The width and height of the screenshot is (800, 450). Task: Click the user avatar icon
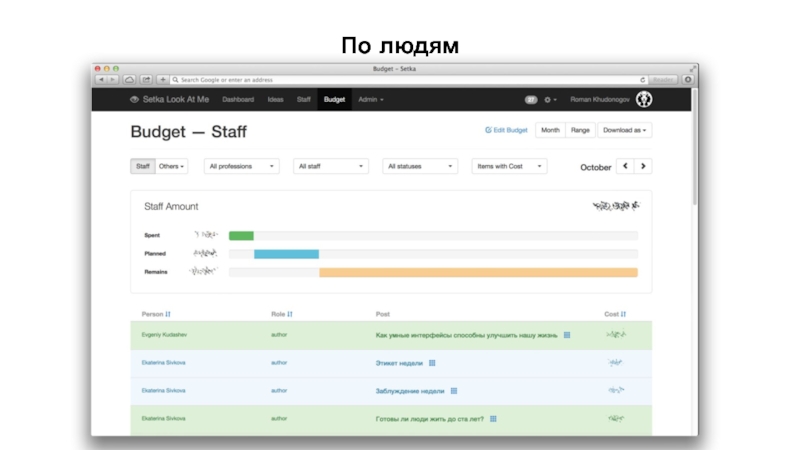646,99
